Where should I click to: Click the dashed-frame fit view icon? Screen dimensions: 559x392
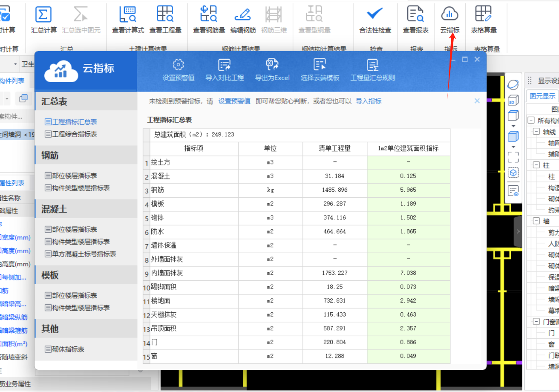click(x=513, y=157)
